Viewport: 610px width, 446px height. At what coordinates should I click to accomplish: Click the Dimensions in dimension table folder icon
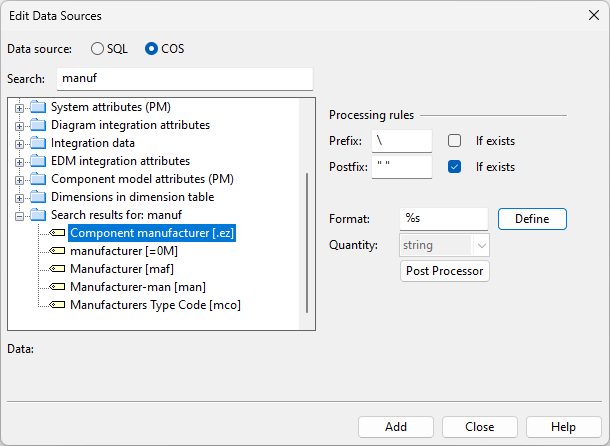pyautogui.click(x=38, y=197)
